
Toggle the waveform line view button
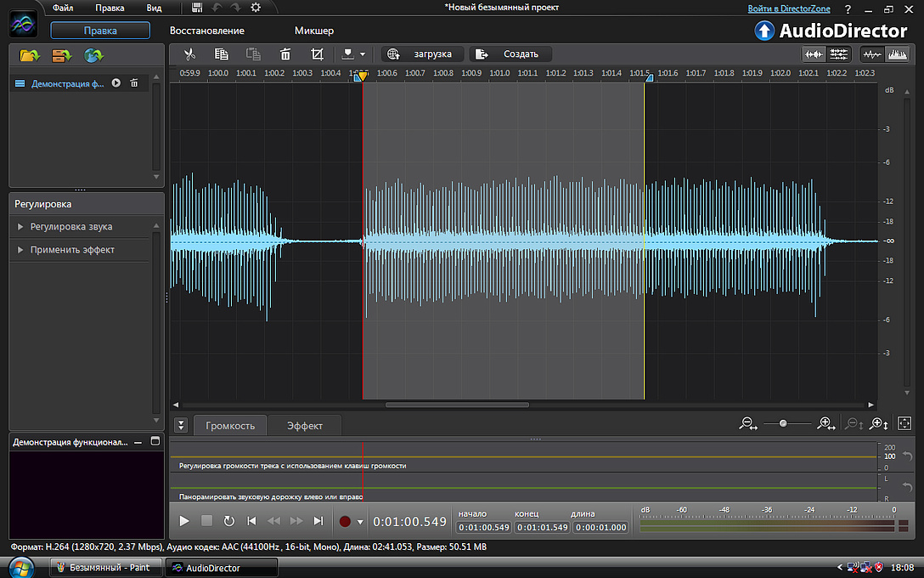pyautogui.click(x=872, y=54)
